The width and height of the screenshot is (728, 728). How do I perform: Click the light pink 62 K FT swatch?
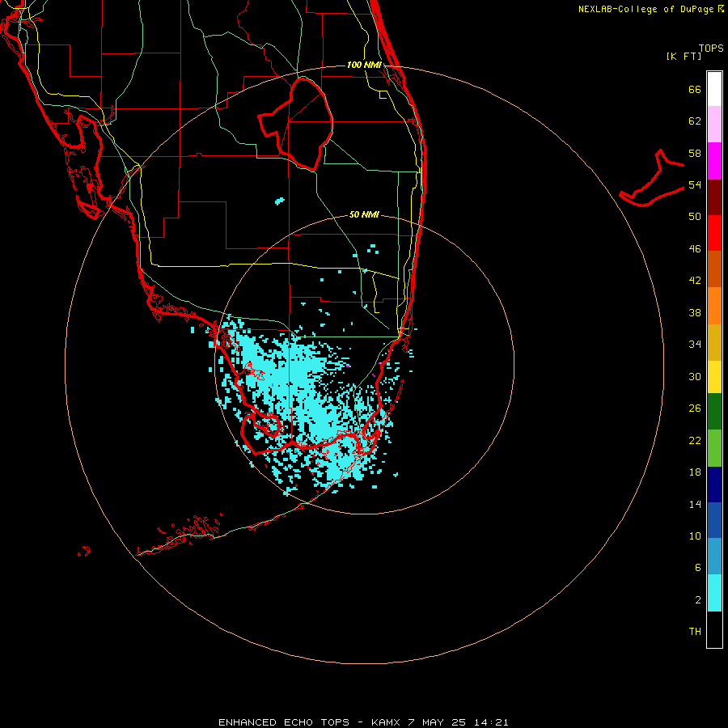point(714,125)
